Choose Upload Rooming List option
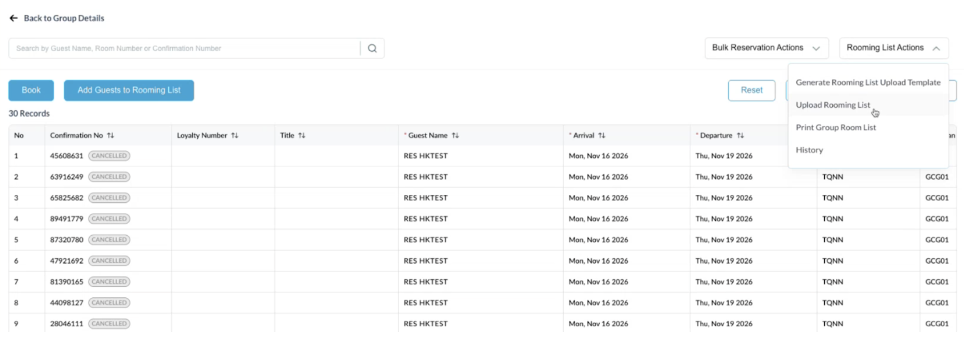Image resolution: width=980 pixels, height=345 pixels. pyautogui.click(x=833, y=105)
